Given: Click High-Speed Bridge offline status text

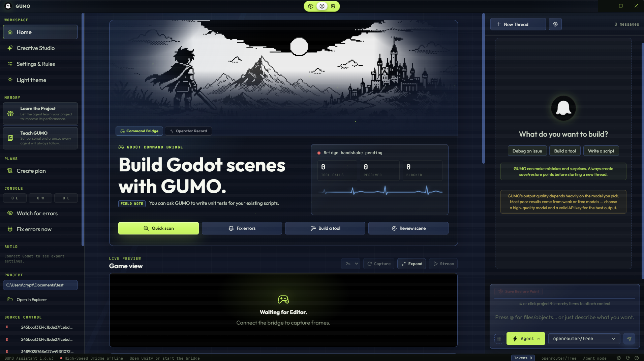Looking at the screenshot, I should pos(94,358).
